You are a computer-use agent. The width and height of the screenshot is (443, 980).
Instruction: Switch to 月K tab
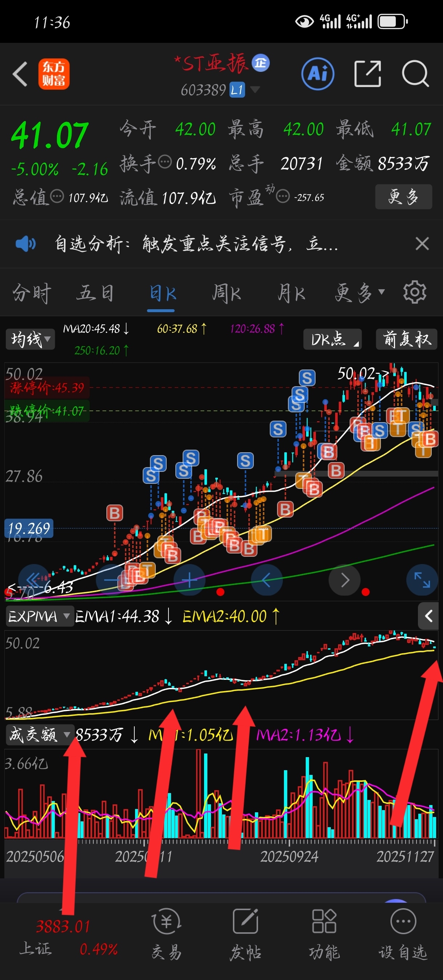[291, 293]
